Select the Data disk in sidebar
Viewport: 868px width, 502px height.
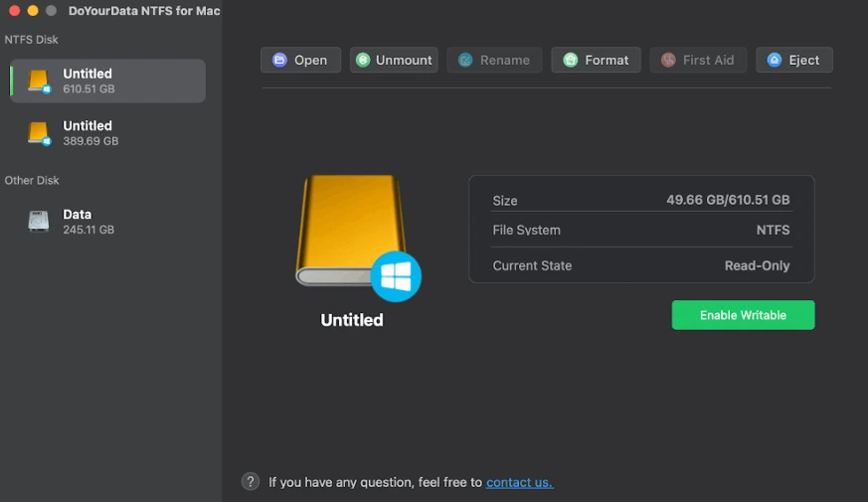(107, 222)
